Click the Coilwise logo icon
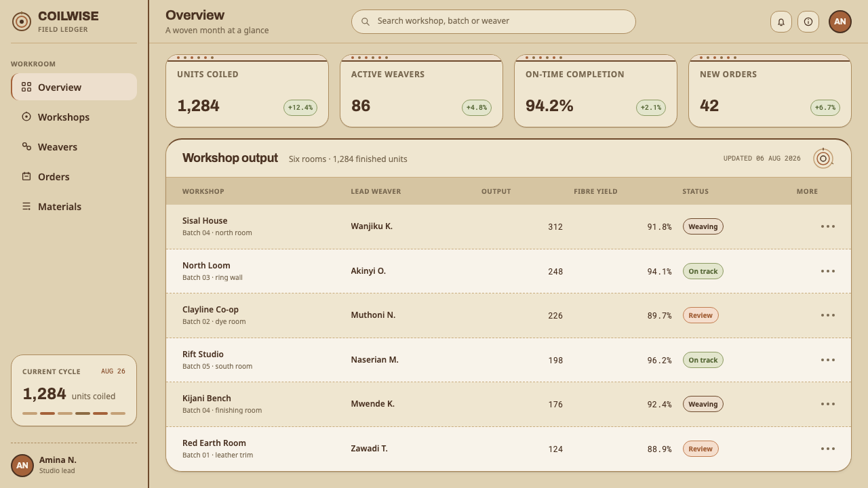868x488 pixels. [x=22, y=22]
